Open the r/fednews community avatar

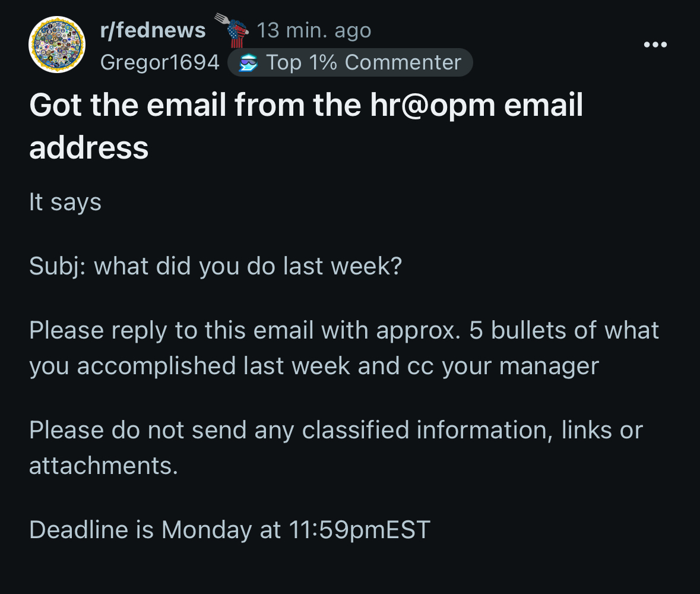click(57, 45)
